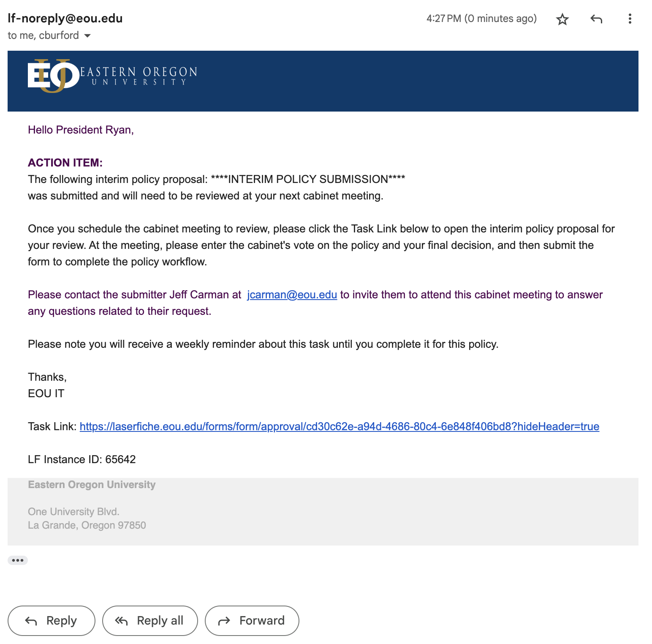
Task: Click the reply arrow icon beside the star
Action: [596, 19]
